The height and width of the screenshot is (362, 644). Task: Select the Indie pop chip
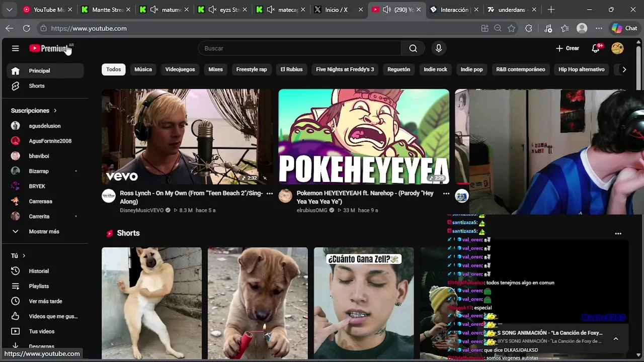point(471,69)
